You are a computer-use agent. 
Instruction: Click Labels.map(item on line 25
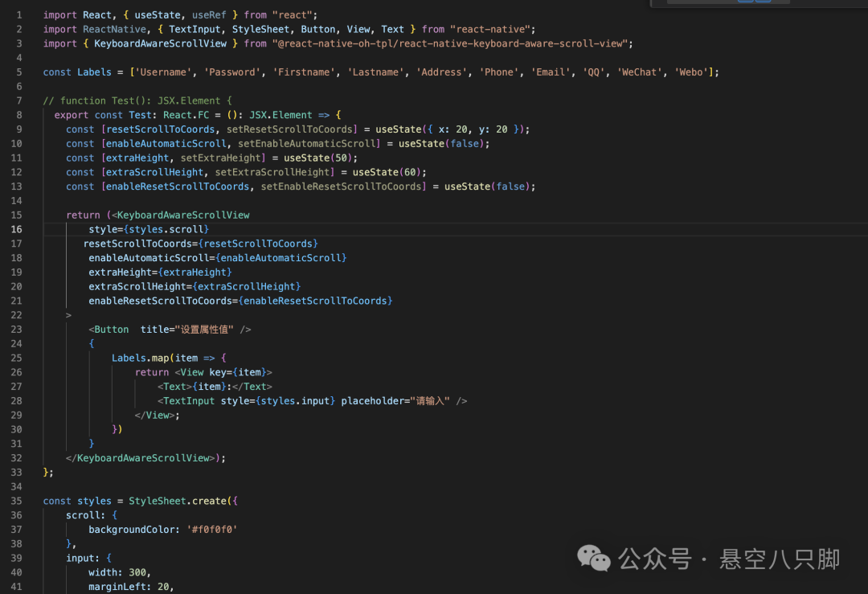pos(154,358)
